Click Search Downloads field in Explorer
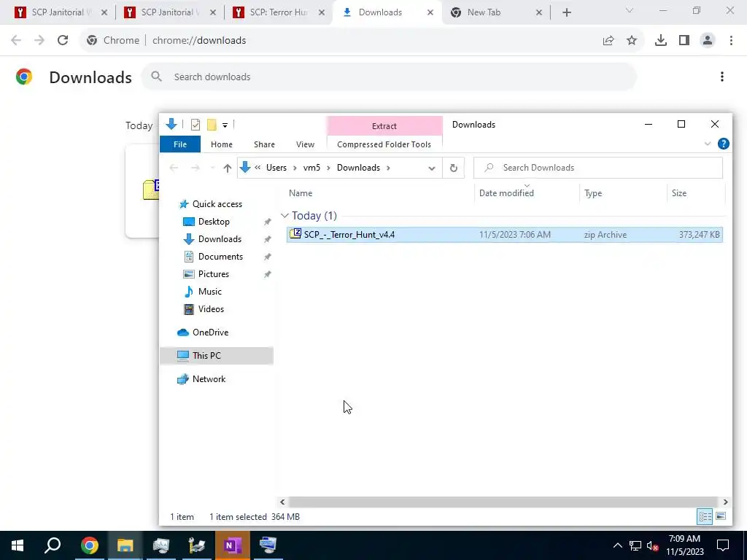Image resolution: width=747 pixels, height=560 pixels. click(598, 168)
